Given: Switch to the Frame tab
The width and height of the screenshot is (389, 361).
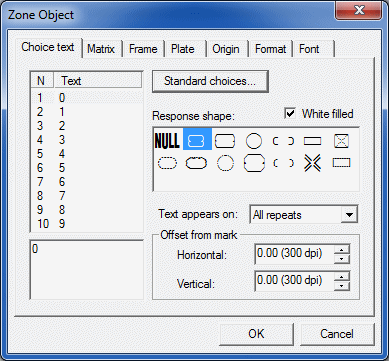Looking at the screenshot, I should [x=143, y=49].
